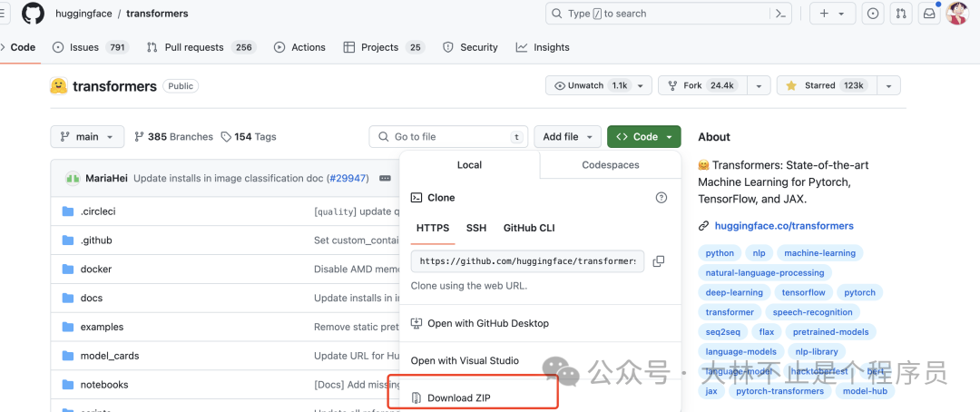Screen dimensions: 980x412
Task: Choose the SSH clone option
Action: [476, 228]
